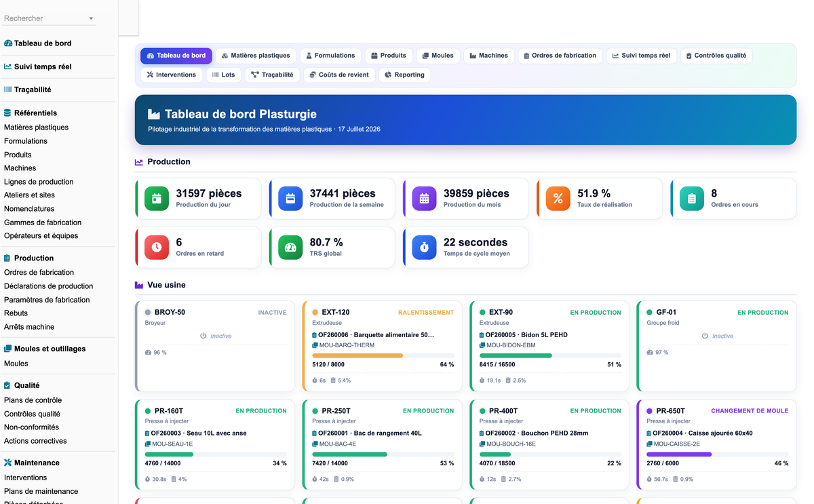
Task: Go to the Contrôles qualité tab
Action: tap(716, 56)
